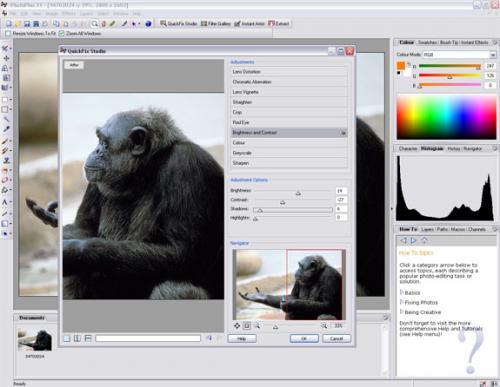Click the Brightness value input field

[x=341, y=191]
